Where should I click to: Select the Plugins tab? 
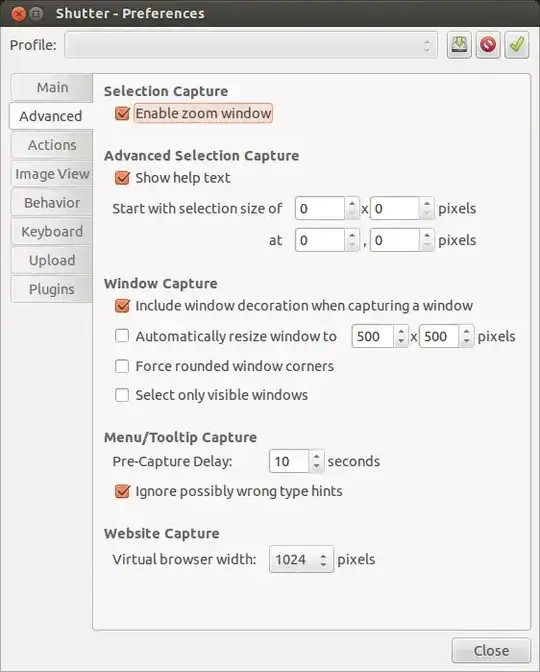pos(52,289)
